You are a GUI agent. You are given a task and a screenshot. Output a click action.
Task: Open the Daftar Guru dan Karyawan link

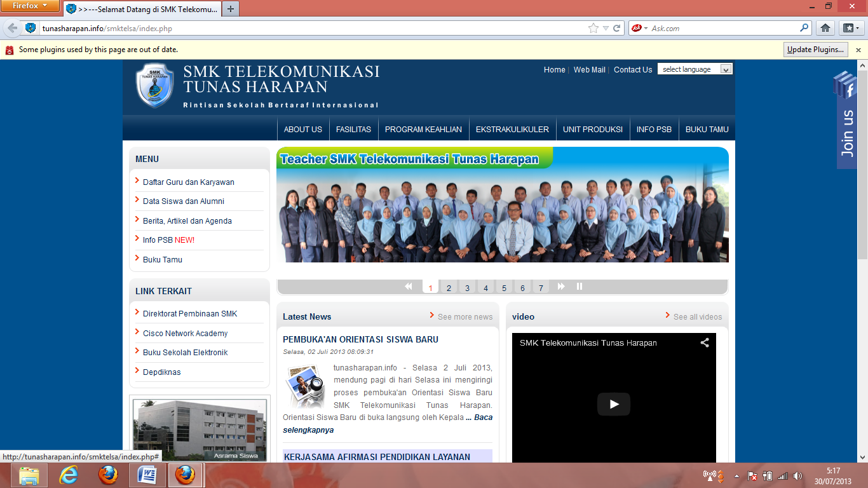tap(188, 182)
